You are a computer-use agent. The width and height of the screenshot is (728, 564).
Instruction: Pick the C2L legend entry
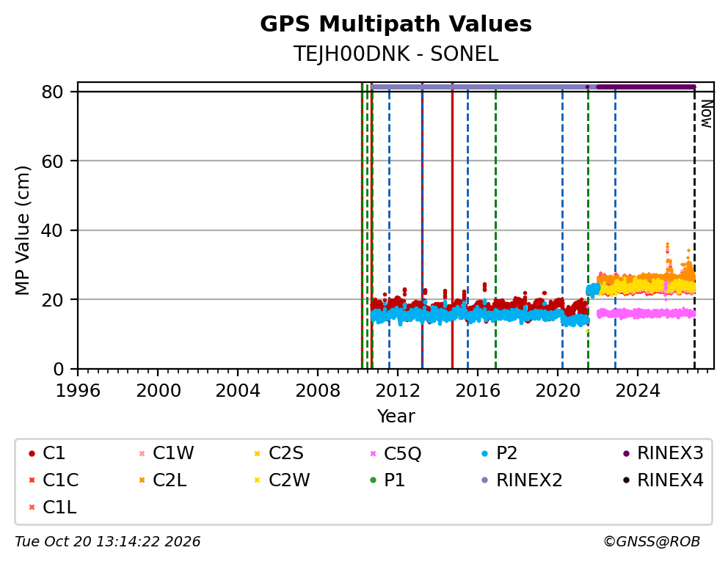162,480
